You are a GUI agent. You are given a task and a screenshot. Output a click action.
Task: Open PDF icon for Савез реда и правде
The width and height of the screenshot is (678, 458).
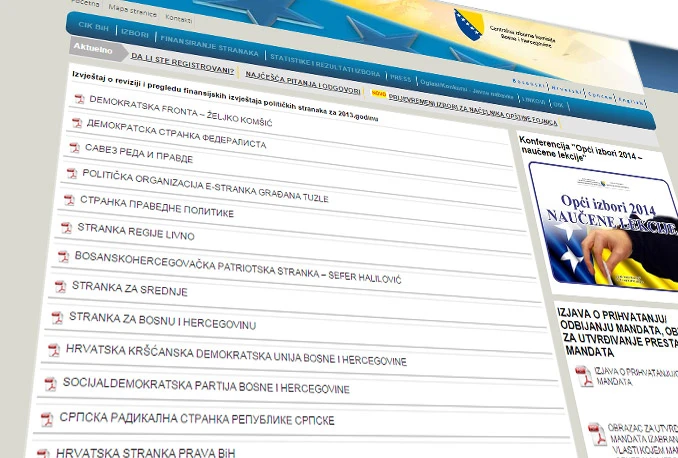click(x=74, y=147)
